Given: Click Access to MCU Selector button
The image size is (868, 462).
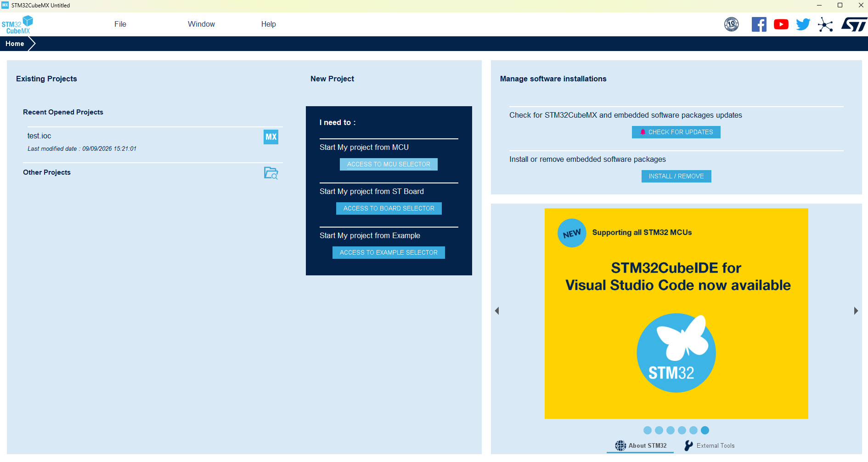Looking at the screenshot, I should pyautogui.click(x=389, y=165).
